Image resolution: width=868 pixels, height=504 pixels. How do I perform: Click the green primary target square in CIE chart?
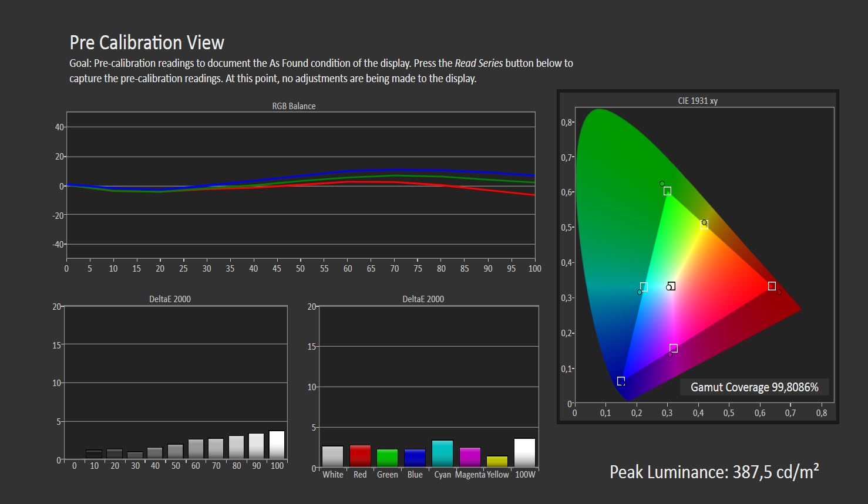pyautogui.click(x=667, y=191)
